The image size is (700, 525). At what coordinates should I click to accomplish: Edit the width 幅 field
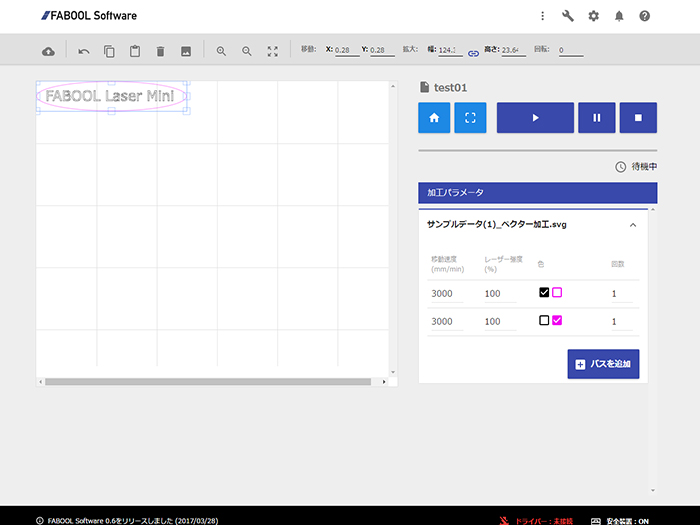point(450,50)
